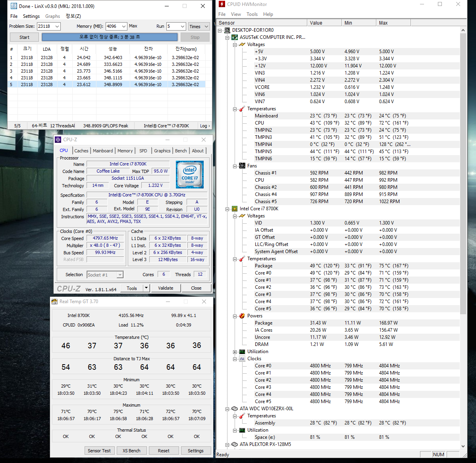Image resolution: width=476 pixels, height=463 pixels.
Task: Open the Socket #1 selection dropdown
Action: click(120, 275)
